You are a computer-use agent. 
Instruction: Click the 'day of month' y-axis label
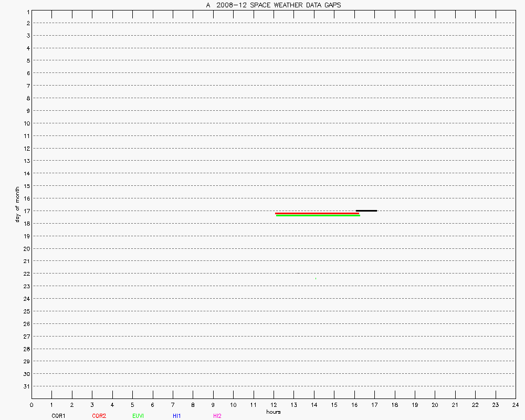click(x=17, y=204)
